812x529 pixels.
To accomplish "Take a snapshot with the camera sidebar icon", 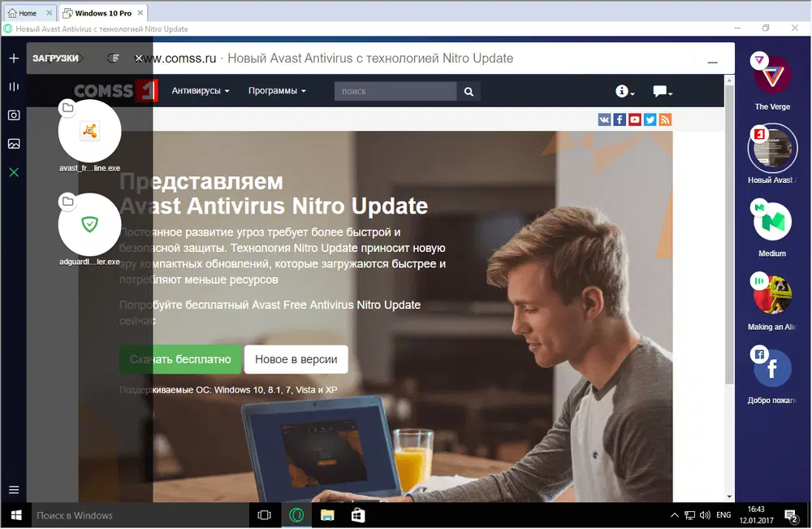I will click(x=14, y=115).
